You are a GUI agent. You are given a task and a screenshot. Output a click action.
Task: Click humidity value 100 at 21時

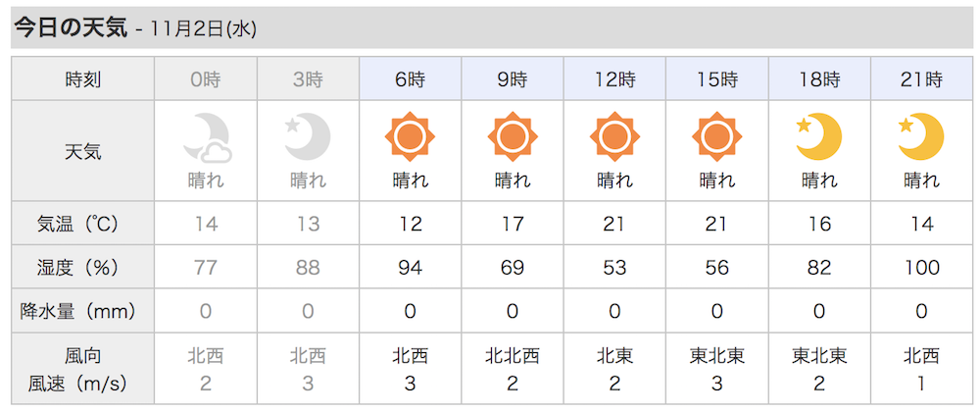click(x=921, y=268)
